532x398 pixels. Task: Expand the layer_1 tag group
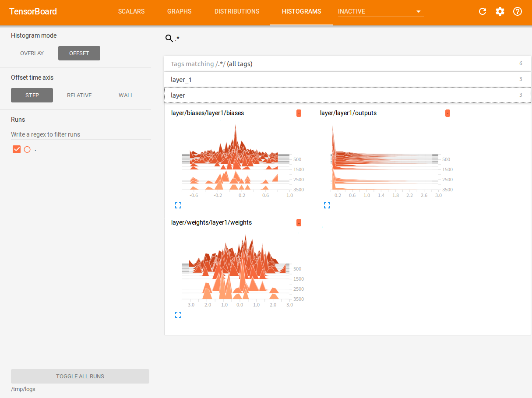(348, 80)
